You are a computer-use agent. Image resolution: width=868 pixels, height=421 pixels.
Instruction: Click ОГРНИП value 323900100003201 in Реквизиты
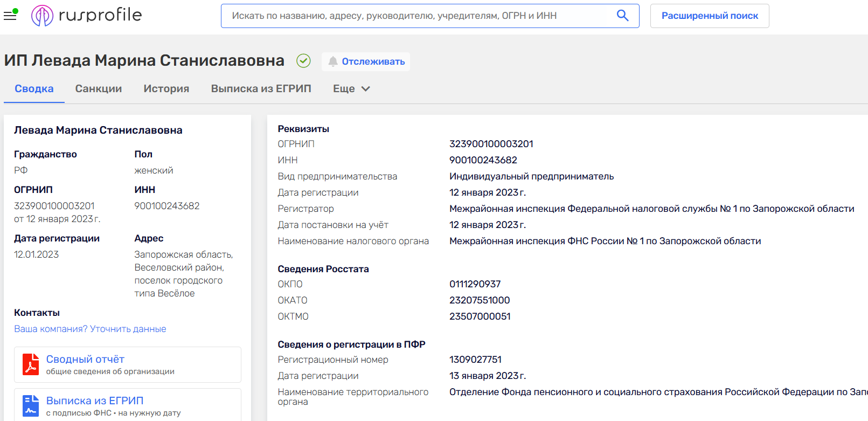click(x=491, y=144)
